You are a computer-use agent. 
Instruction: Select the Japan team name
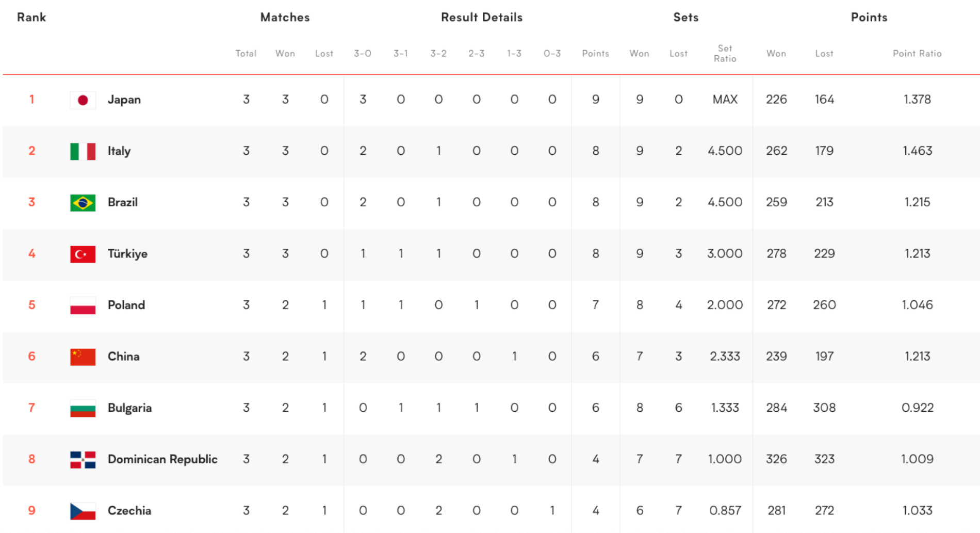(x=124, y=100)
